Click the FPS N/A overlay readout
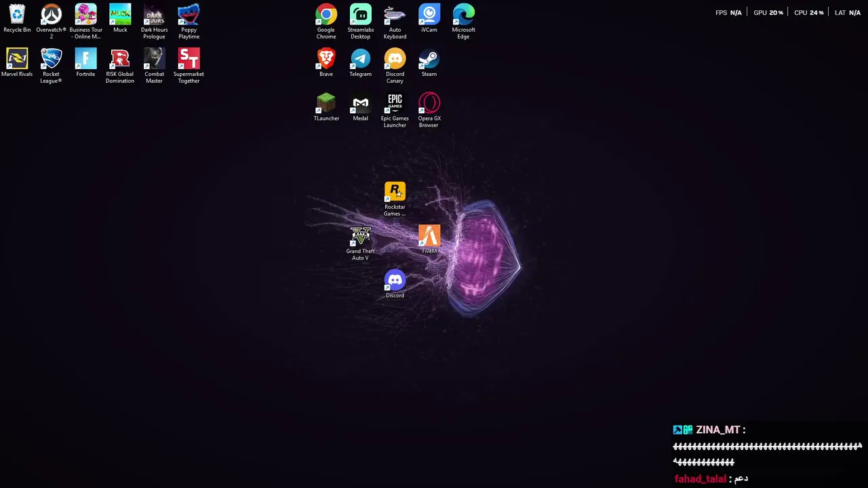The height and width of the screenshot is (488, 868). 728,12
